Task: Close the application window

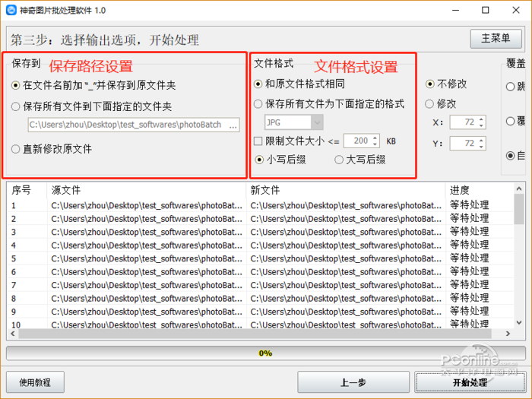Action: [516, 10]
